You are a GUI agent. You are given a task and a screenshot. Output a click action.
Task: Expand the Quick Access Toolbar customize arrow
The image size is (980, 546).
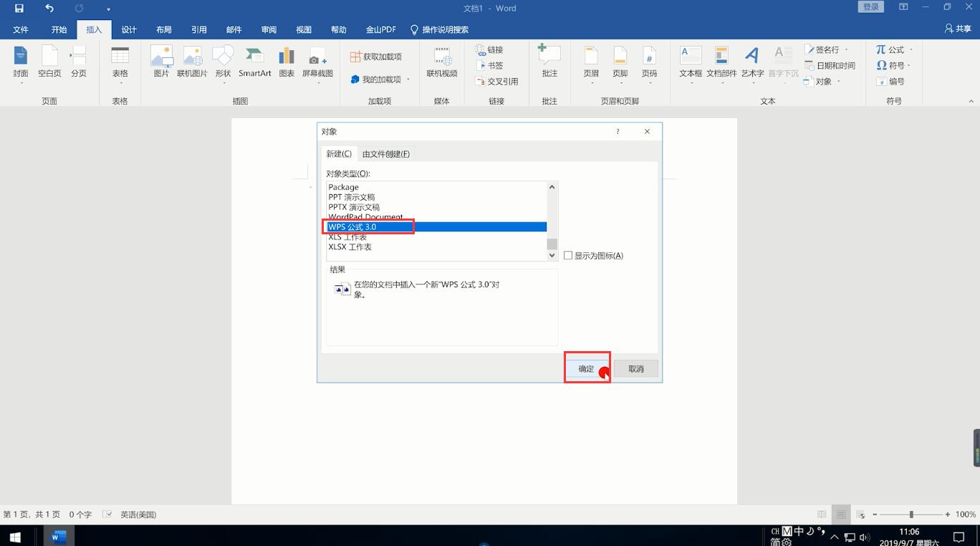[108, 9]
